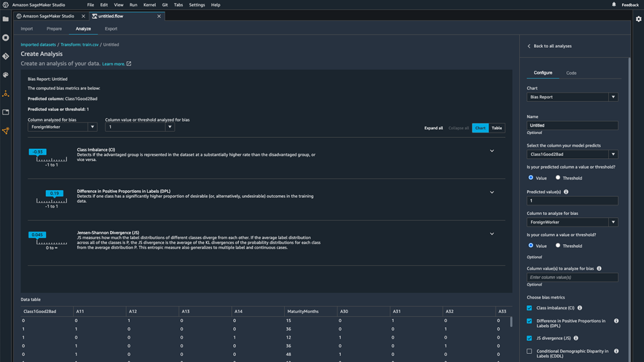Select Threshold radio for predicted column

(558, 177)
